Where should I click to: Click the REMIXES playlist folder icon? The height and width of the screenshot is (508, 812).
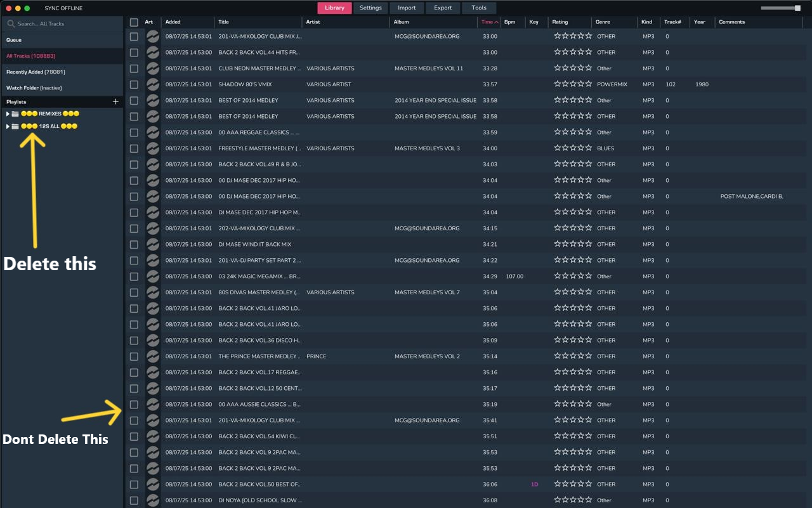[15, 114]
